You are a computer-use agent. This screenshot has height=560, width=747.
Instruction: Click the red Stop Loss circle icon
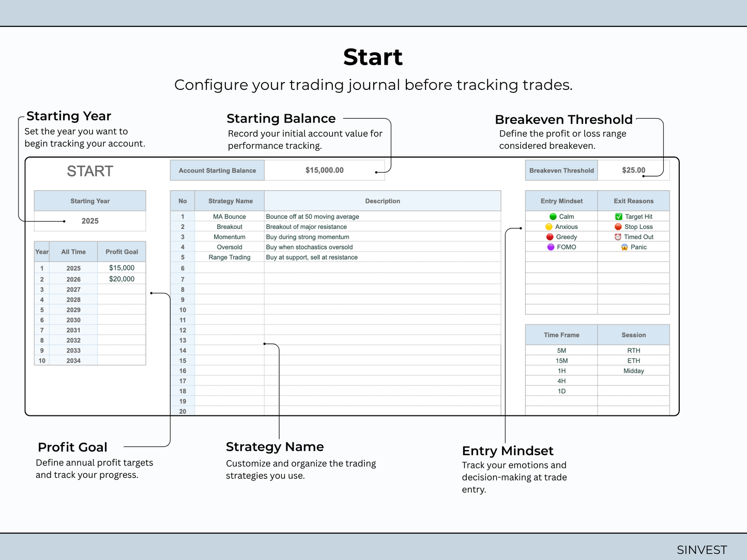(x=618, y=227)
